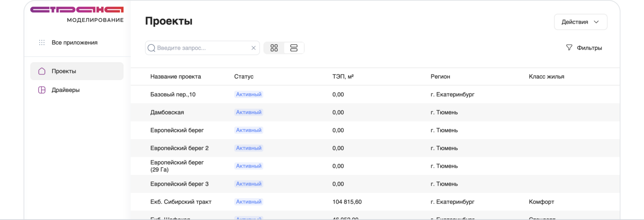Click the Filters funnel icon

click(x=569, y=47)
